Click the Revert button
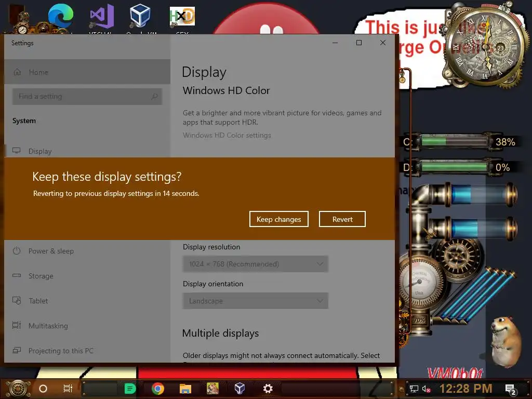 [x=342, y=219]
